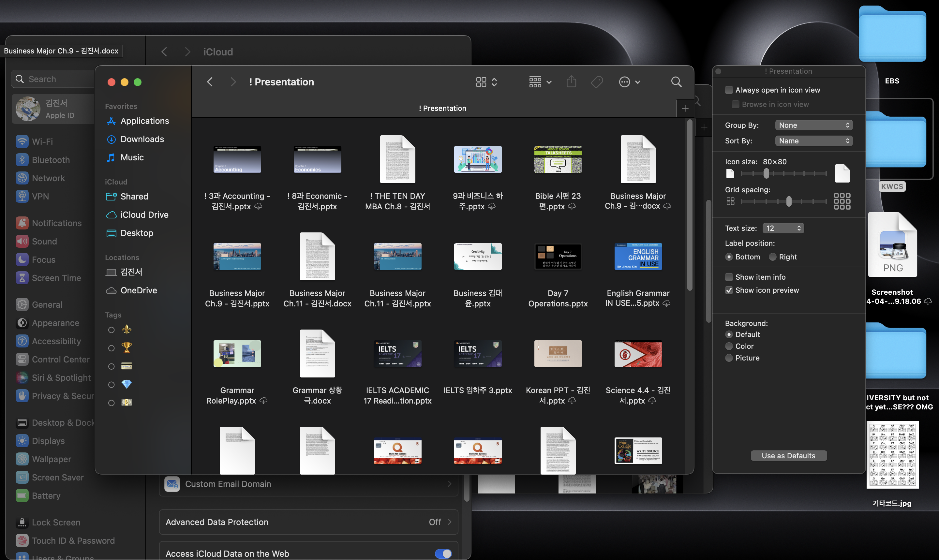Click the Tags icon in Finder toolbar

coord(597,82)
